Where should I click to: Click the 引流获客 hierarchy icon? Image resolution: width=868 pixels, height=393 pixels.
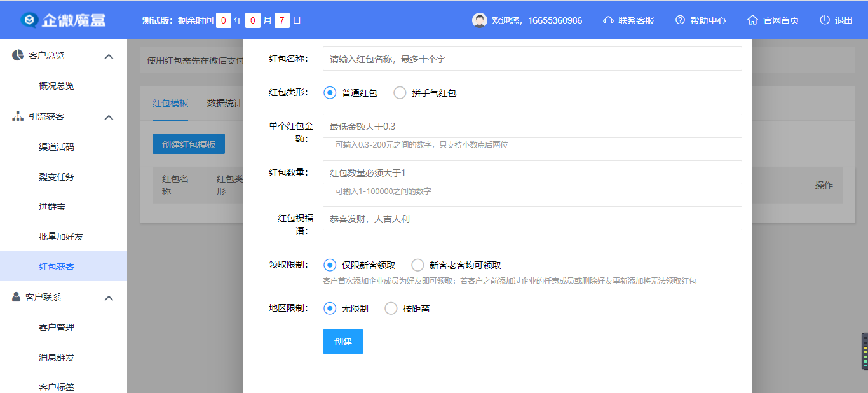18,116
